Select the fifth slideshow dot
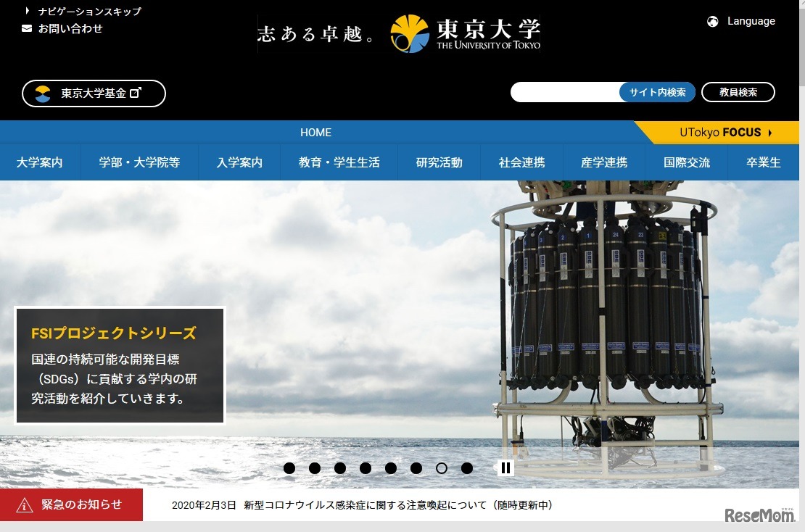 [391, 468]
